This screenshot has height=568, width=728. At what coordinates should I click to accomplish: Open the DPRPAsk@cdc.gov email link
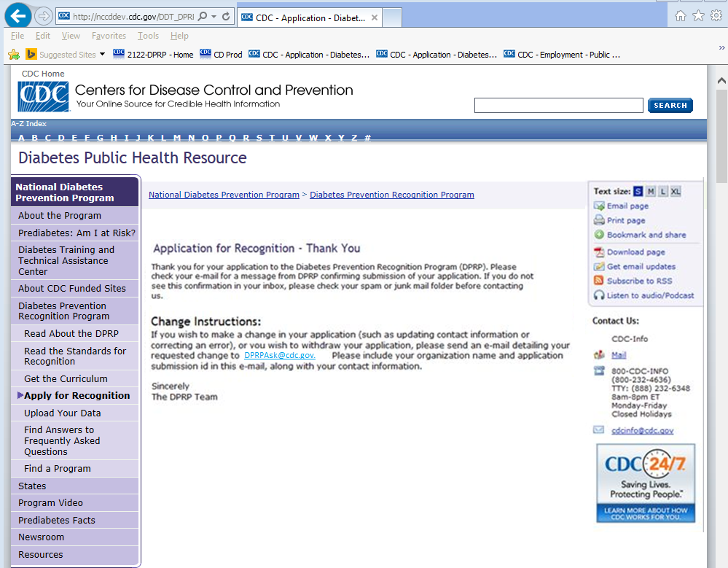(280, 355)
